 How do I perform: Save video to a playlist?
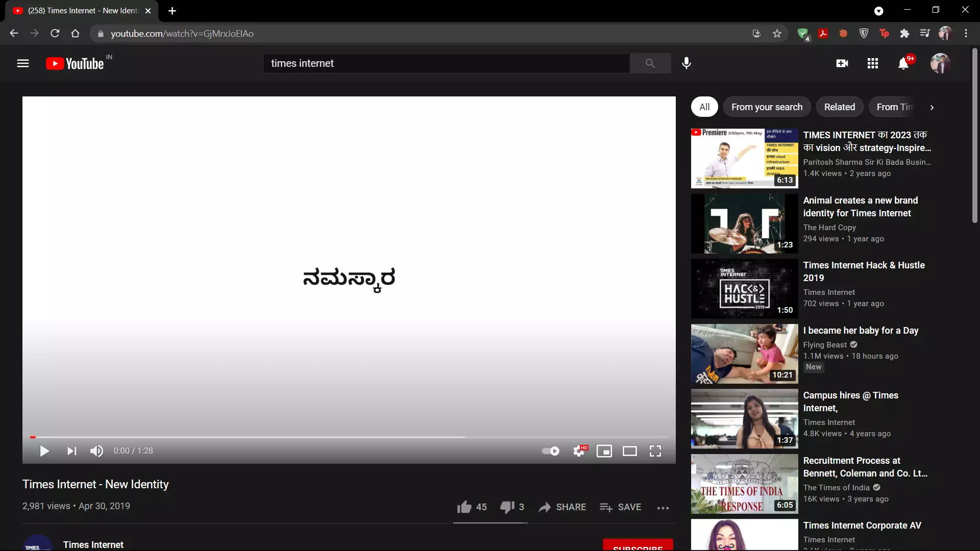pyautogui.click(x=620, y=507)
